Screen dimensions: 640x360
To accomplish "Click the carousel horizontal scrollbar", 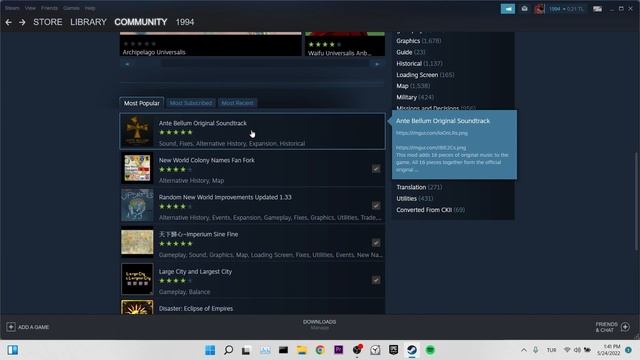I will [252, 64].
